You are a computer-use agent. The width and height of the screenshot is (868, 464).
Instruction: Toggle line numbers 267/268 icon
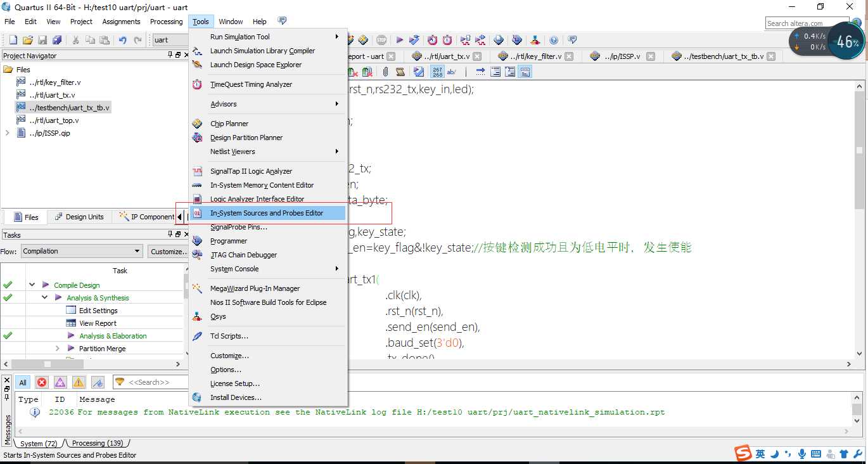438,72
